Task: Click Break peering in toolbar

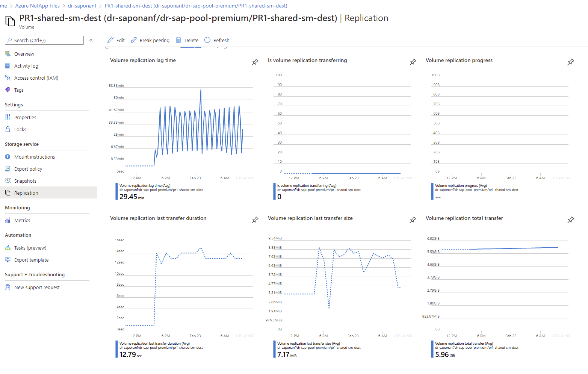Action: (x=150, y=40)
